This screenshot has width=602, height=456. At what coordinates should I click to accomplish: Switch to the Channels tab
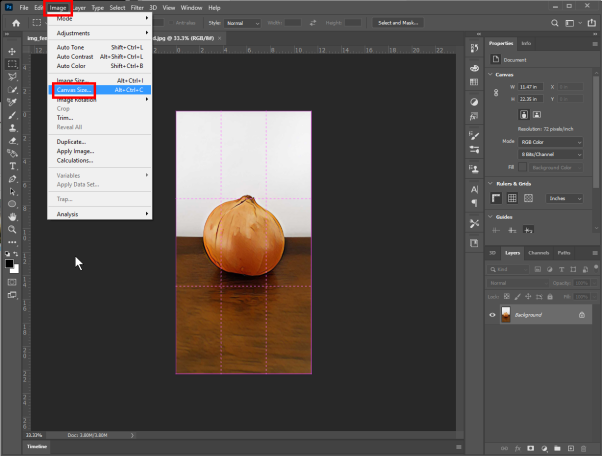tap(538, 253)
